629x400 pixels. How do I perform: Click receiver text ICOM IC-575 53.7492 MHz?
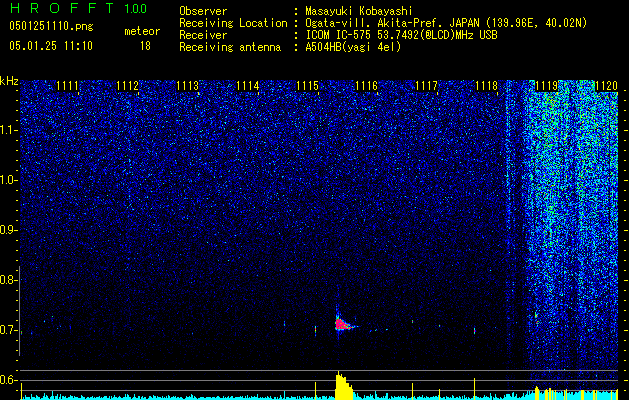pyautogui.click(x=401, y=35)
